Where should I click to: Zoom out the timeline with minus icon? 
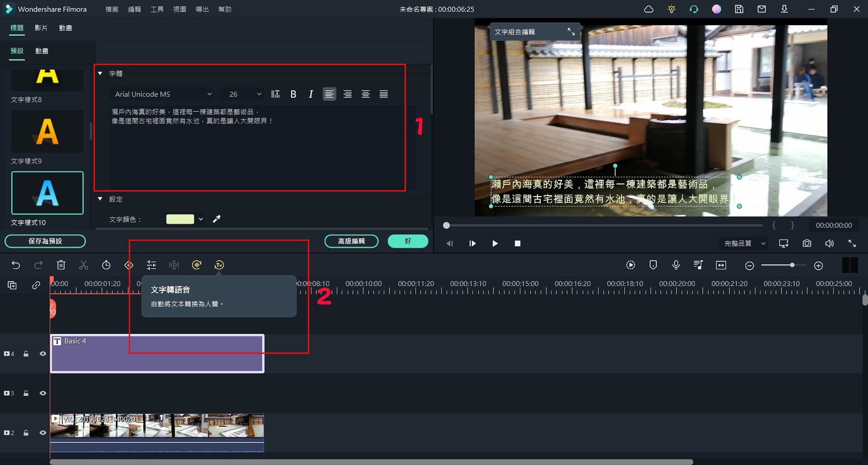pyautogui.click(x=749, y=266)
